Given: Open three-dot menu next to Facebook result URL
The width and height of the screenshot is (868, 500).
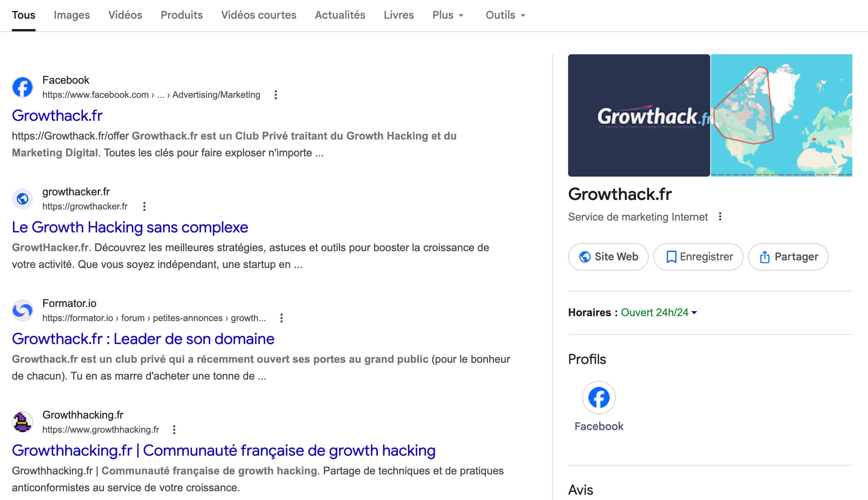Looking at the screenshot, I should (275, 95).
